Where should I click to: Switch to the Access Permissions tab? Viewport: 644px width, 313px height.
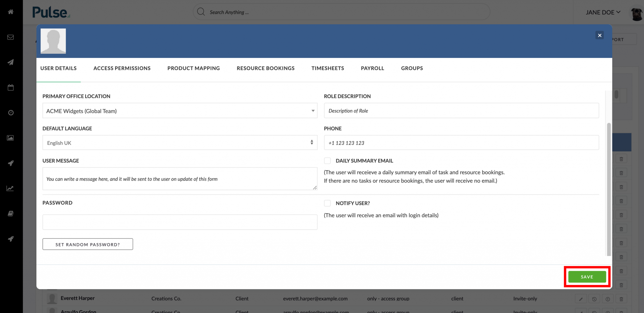pos(122,68)
